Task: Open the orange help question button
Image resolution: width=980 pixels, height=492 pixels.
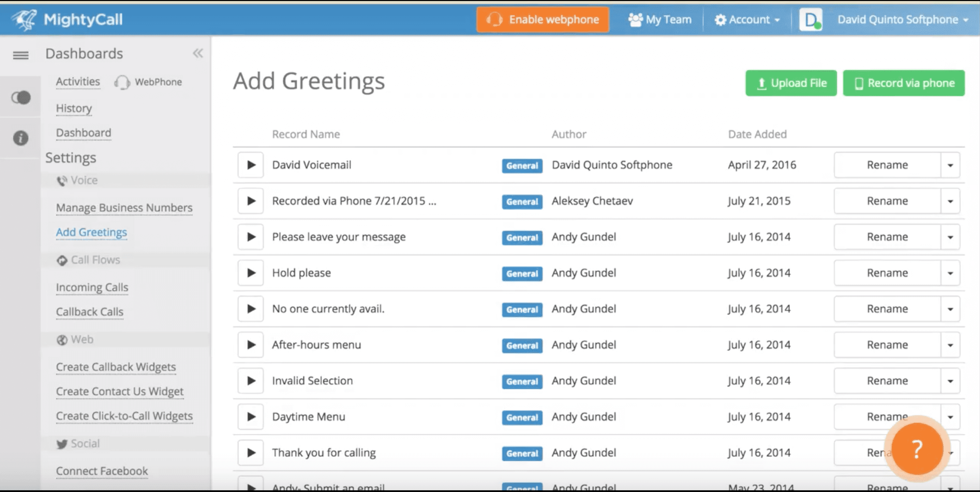Action: [917, 449]
